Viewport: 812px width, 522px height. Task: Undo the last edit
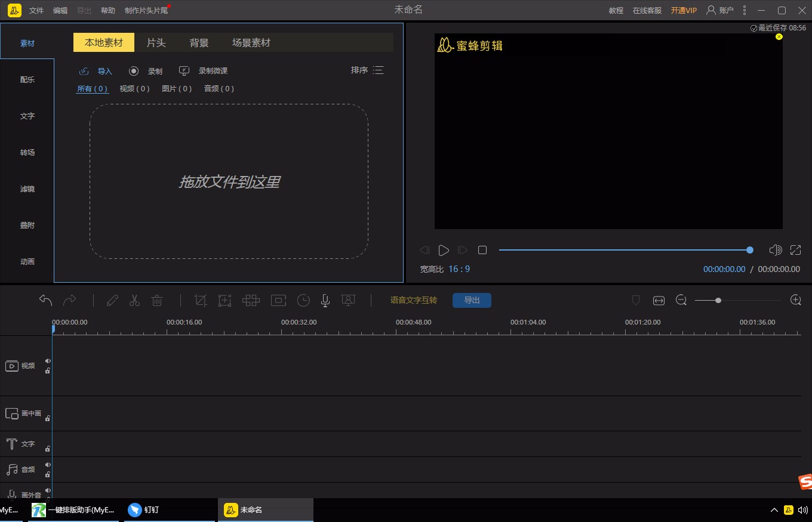click(46, 300)
